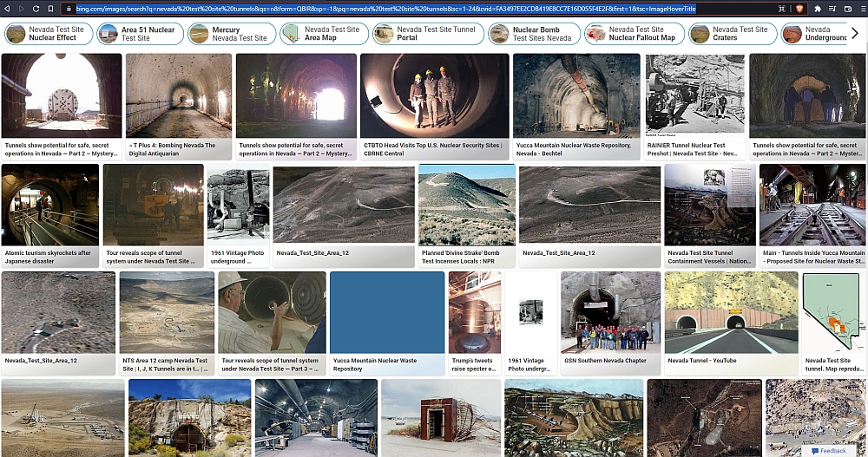Viewport: 868px width, 457px height.
Task: Open CTBTO Head Visits three workers thumbnail
Action: click(435, 95)
